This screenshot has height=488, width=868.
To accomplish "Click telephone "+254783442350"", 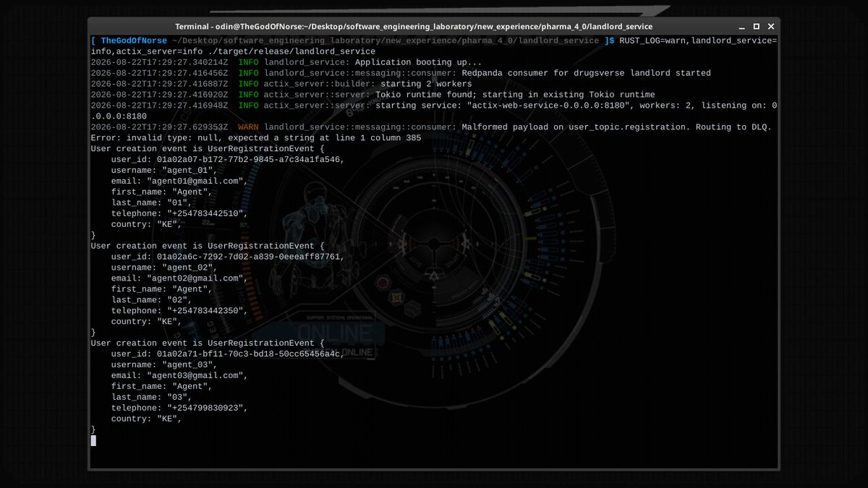I will pos(206,311).
